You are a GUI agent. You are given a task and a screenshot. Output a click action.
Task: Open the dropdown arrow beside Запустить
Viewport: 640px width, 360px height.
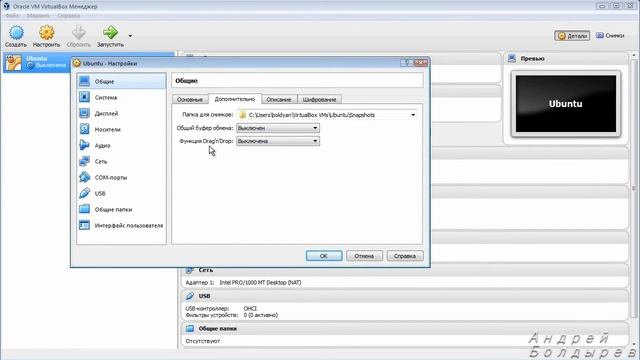tap(130, 36)
